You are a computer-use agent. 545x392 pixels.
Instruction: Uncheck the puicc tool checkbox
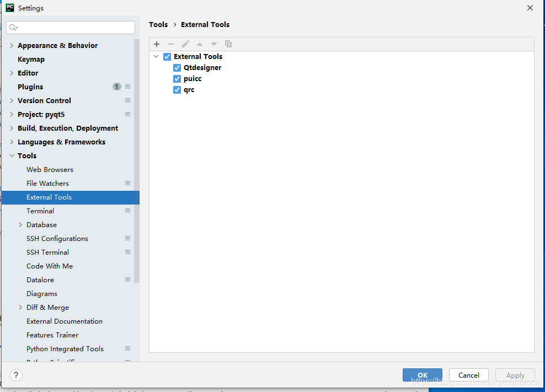click(x=177, y=79)
